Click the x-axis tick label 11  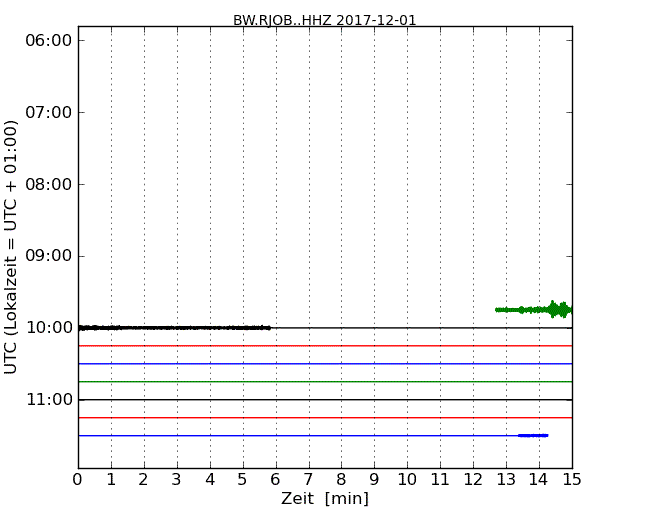click(440, 479)
